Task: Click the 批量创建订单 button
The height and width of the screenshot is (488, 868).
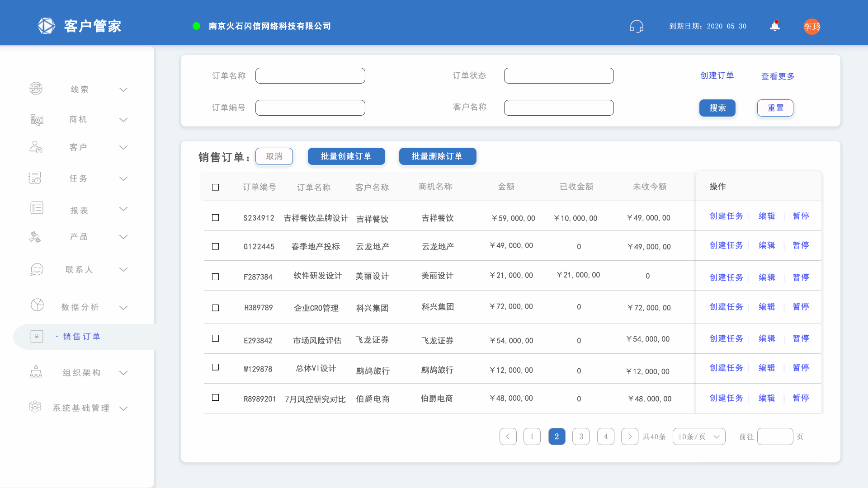Action: [346, 156]
